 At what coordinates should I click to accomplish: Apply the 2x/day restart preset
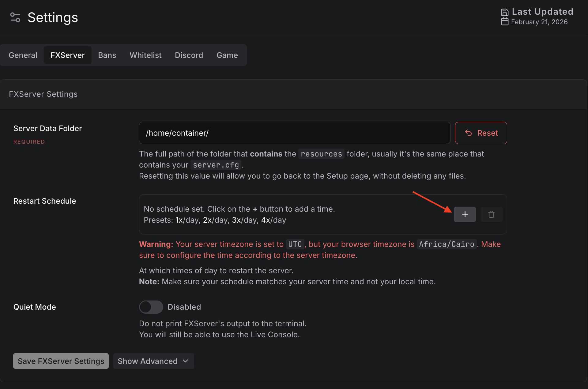(215, 220)
